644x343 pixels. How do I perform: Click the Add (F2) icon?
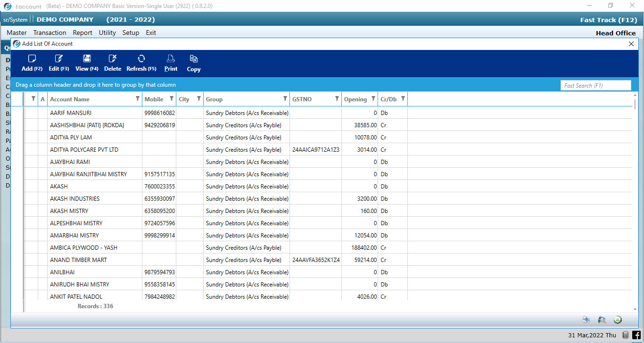pyautogui.click(x=31, y=63)
